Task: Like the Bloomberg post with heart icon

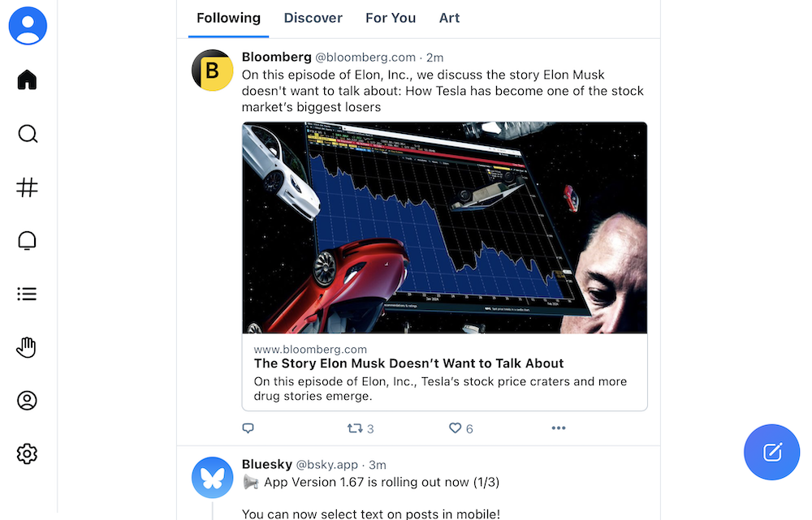Action: click(456, 428)
